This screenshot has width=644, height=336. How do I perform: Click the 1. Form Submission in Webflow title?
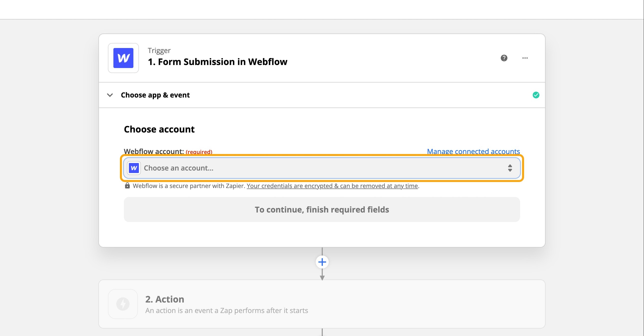point(217,62)
